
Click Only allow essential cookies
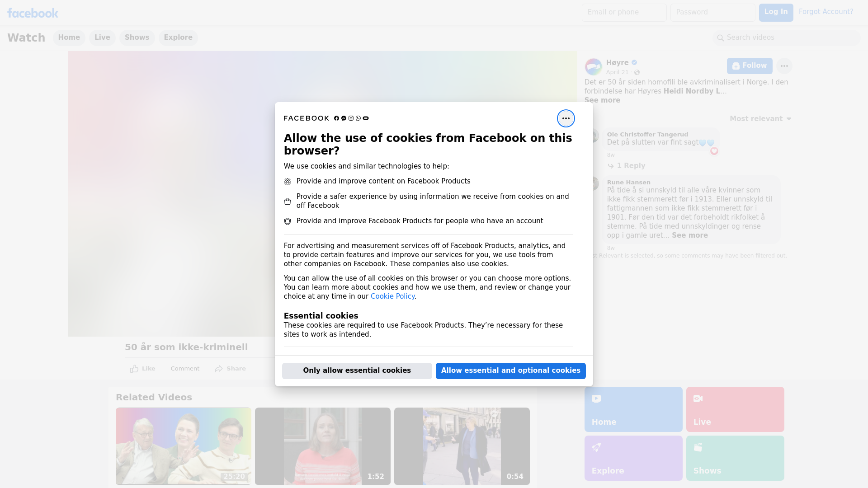click(x=357, y=371)
